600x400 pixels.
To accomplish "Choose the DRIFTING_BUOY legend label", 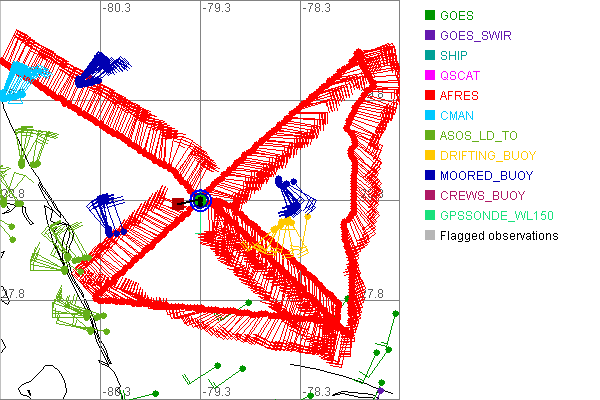I will (488, 156).
